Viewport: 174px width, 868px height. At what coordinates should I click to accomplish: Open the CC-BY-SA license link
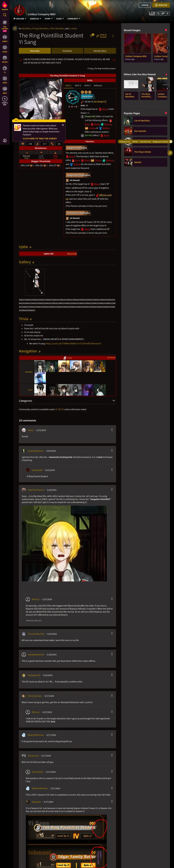click(59, 409)
